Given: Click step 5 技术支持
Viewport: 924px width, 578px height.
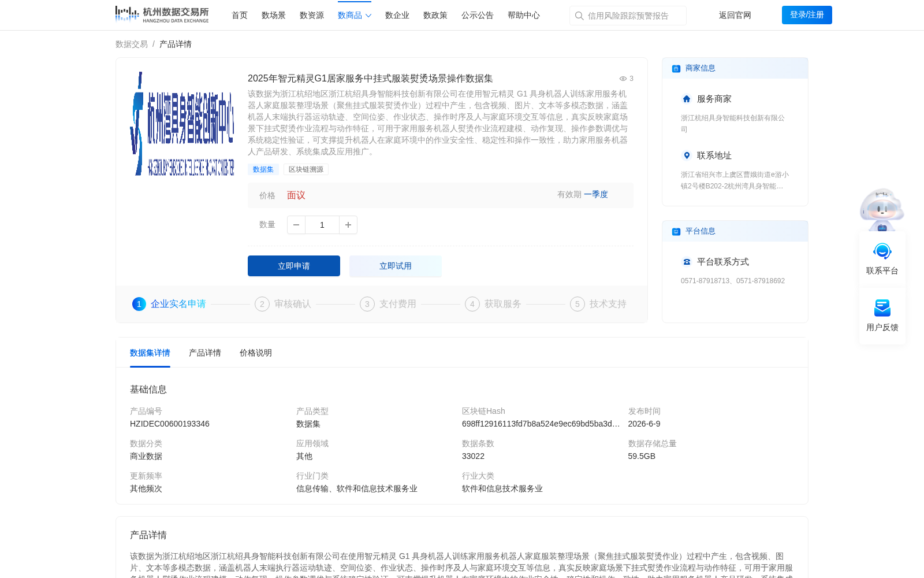Looking at the screenshot, I should [598, 304].
